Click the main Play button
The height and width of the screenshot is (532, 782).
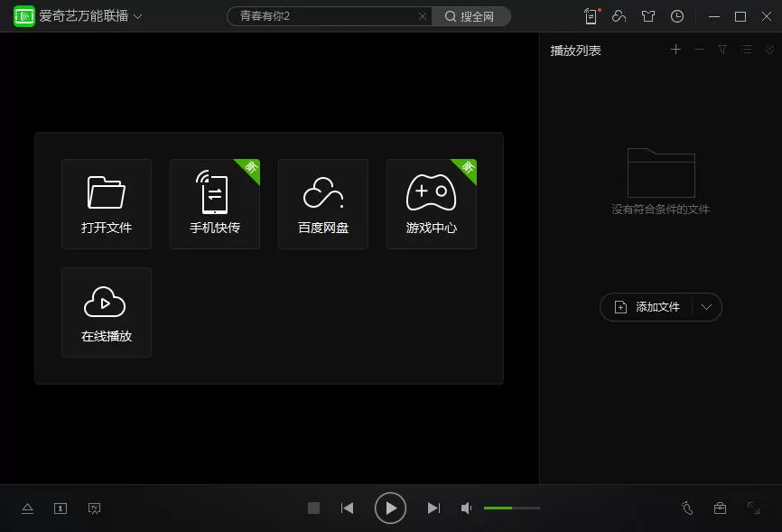click(x=390, y=508)
